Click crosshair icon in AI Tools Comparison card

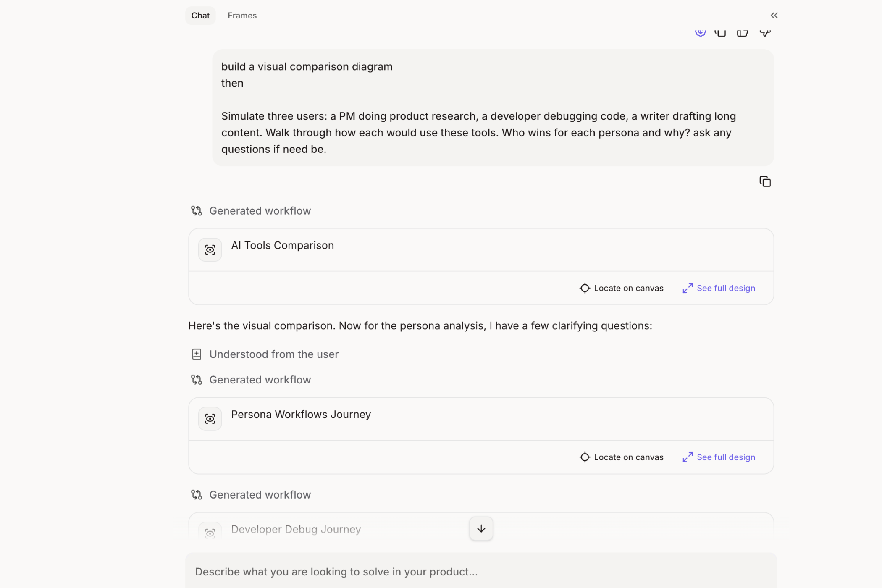tap(585, 288)
